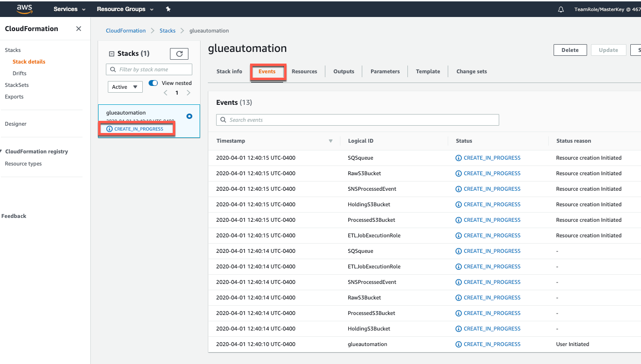Close the CloudFormation side navigation panel
The image size is (641, 364).
click(79, 29)
